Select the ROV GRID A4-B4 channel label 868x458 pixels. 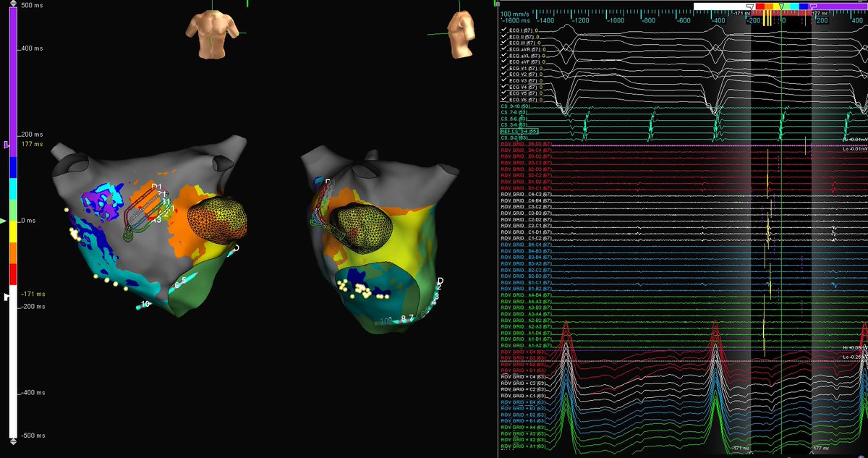(x=525, y=294)
